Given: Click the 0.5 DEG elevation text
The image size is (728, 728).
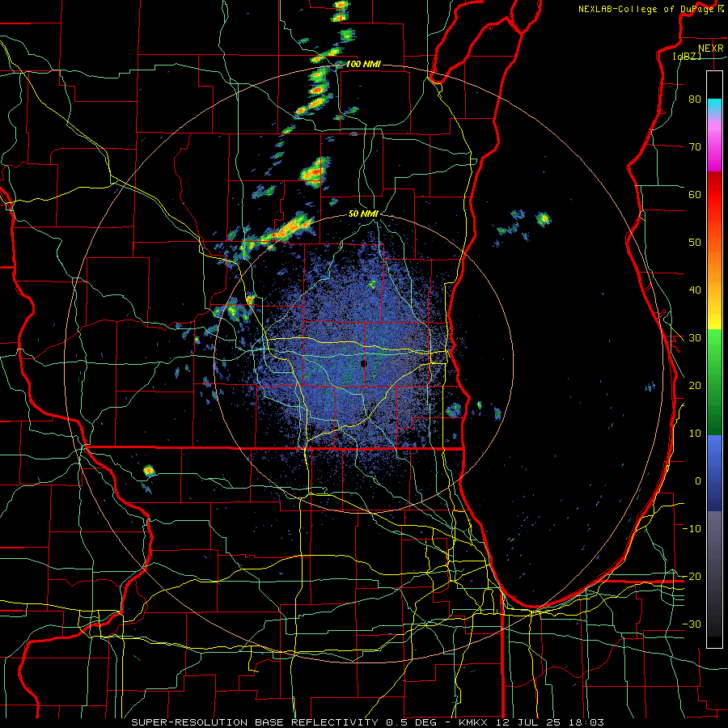Looking at the screenshot, I should (x=412, y=722).
